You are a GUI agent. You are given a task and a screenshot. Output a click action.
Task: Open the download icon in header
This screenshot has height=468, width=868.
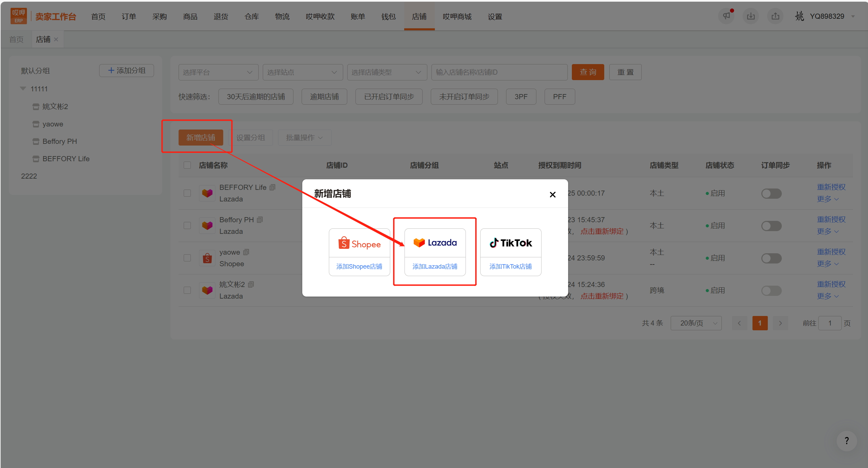tap(751, 16)
